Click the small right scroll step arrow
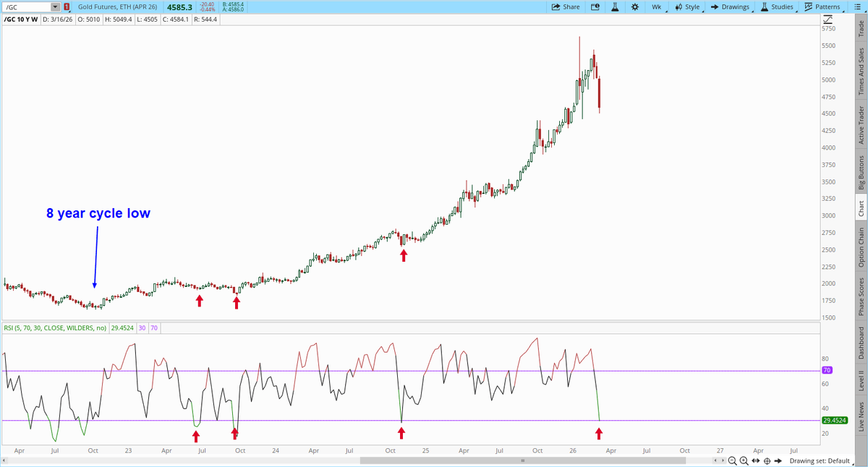868x467 pixels. (721, 461)
